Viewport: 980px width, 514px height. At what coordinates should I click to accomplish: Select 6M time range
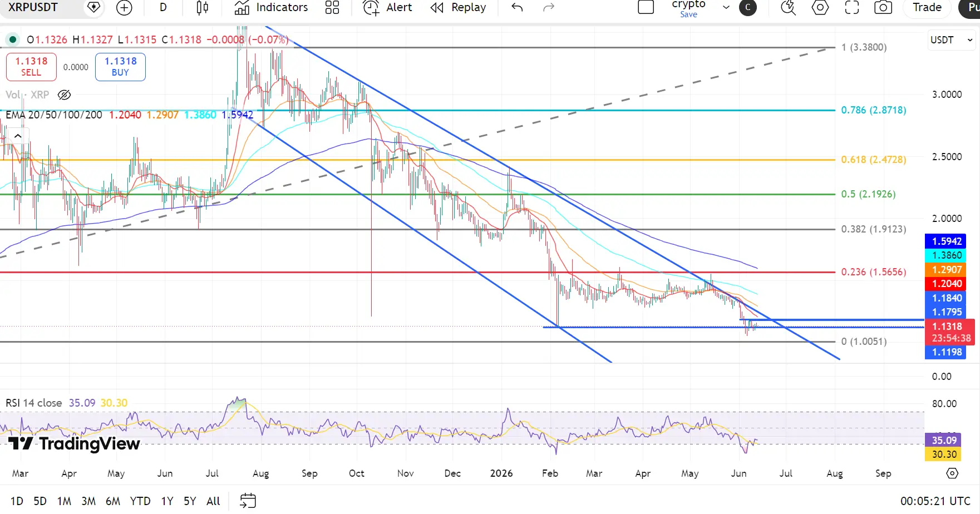click(x=113, y=501)
